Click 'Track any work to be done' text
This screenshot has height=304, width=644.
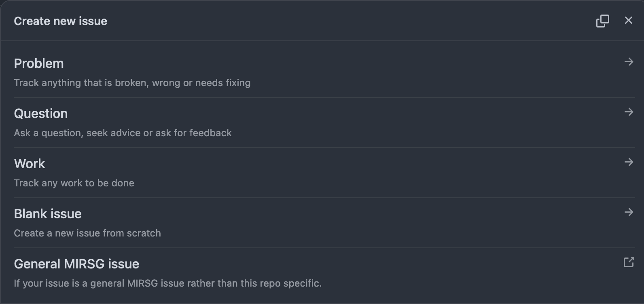(x=74, y=183)
